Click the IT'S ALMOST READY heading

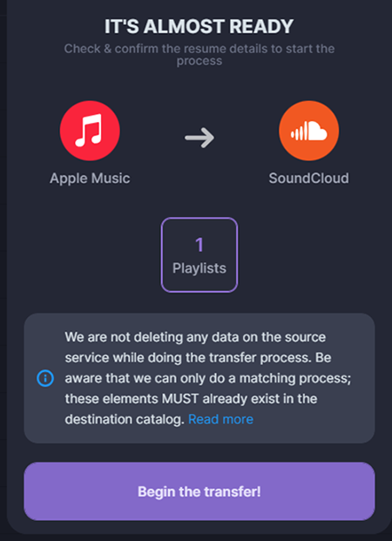199,27
